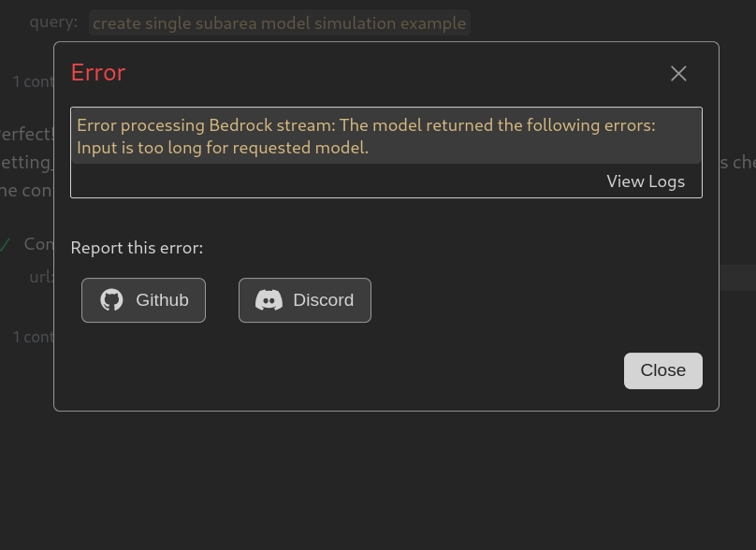Image resolution: width=756 pixels, height=550 pixels.
Task: Click the error message text box
Action: point(385,136)
